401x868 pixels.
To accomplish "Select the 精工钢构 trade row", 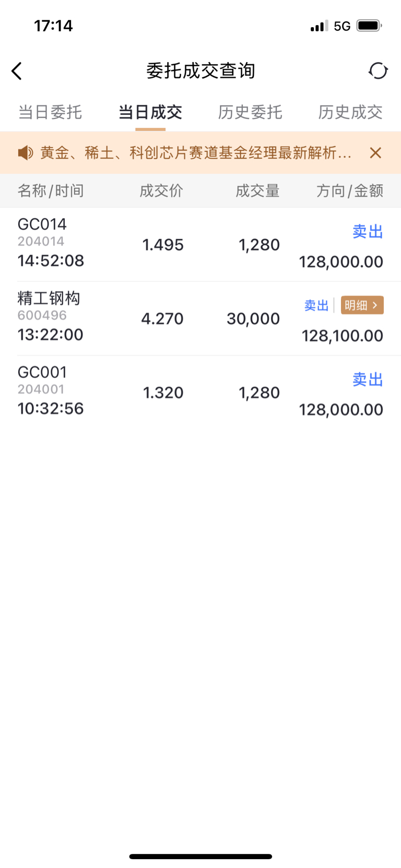I will (157, 318).
